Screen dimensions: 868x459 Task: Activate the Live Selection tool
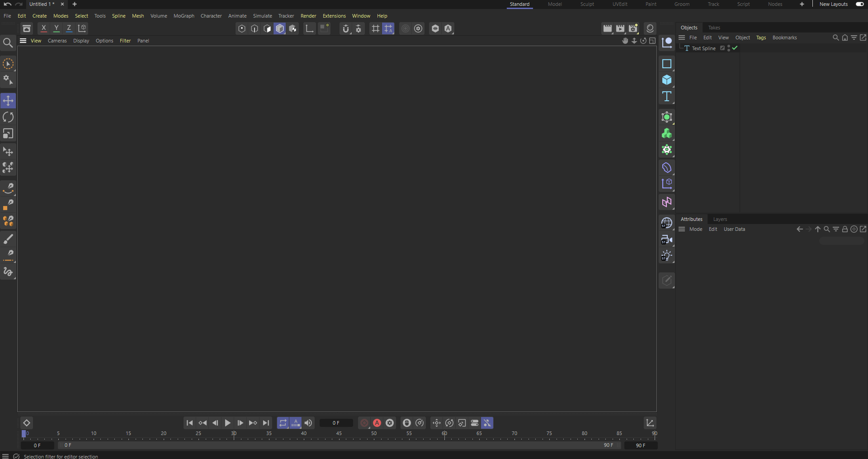pos(8,64)
